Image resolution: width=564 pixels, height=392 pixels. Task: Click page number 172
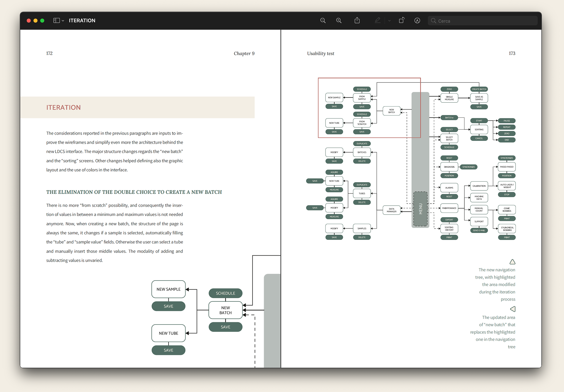(x=49, y=53)
